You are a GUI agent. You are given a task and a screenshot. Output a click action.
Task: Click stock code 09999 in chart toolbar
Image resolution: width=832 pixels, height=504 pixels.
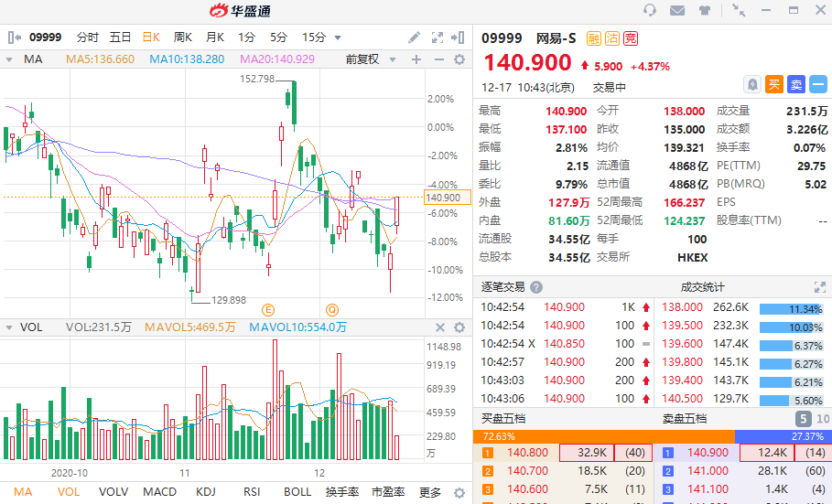[45, 38]
